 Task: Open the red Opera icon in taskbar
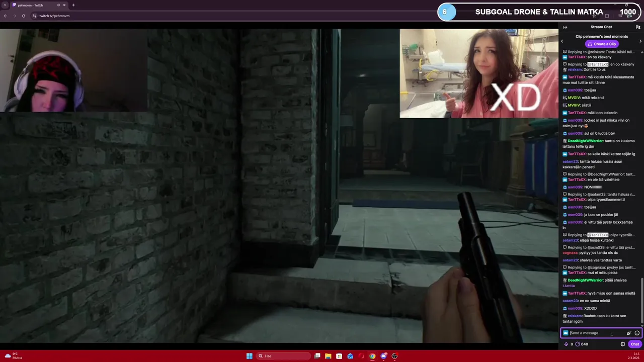(x=361, y=356)
